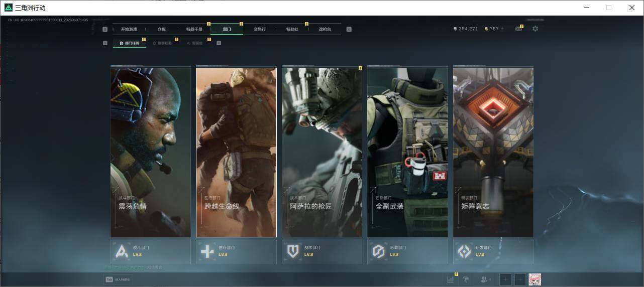Image resolution: width=644 pixels, height=287 pixels.
Task: Click the plus next to 757 currency
Action: [x=502, y=29]
